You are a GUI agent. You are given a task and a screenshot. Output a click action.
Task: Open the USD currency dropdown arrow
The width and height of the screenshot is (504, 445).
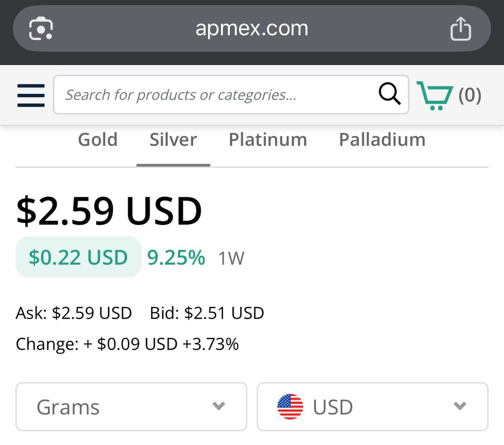coord(460,406)
